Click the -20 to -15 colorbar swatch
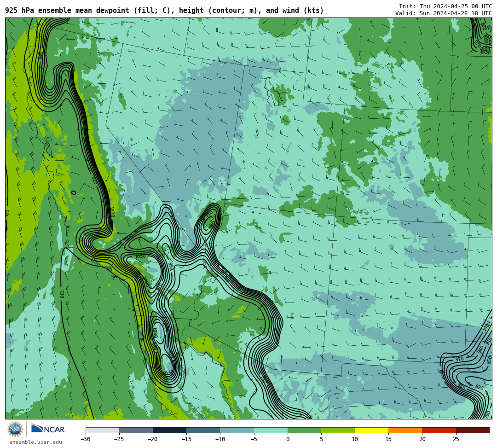This screenshot has width=497, height=448. 169,430
